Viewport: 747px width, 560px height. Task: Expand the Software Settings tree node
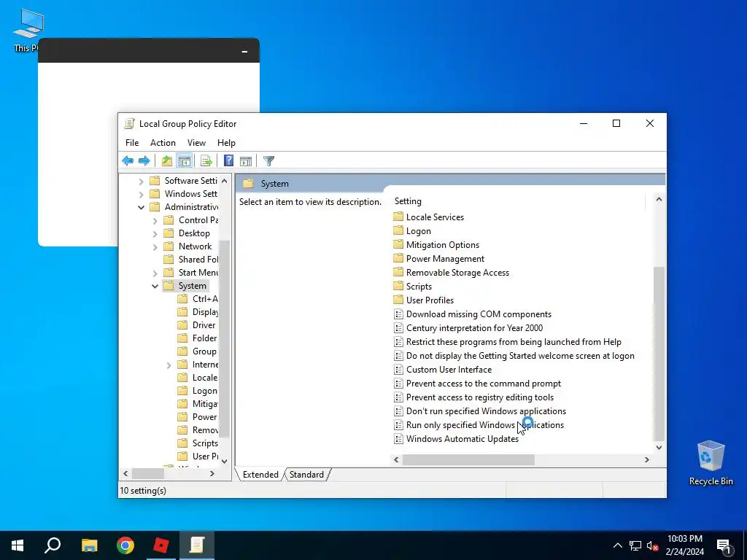coord(141,182)
